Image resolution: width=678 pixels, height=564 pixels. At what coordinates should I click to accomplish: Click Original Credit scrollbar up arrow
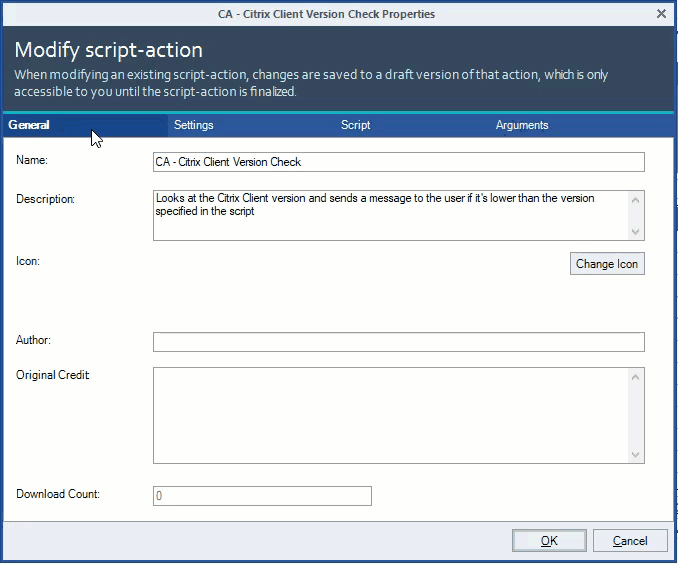[635, 377]
